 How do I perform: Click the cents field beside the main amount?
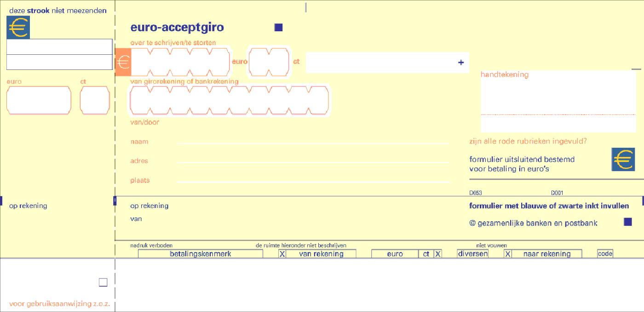coord(269,62)
